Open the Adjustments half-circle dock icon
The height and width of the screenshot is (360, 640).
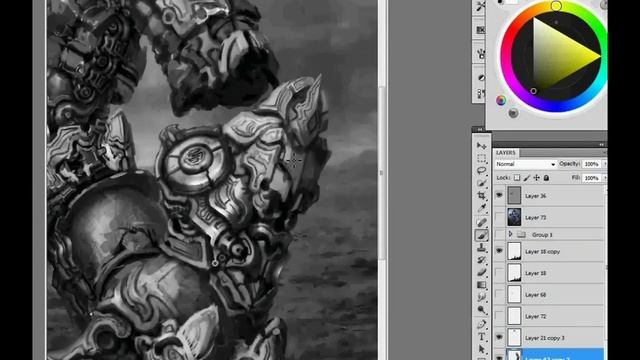481,78
